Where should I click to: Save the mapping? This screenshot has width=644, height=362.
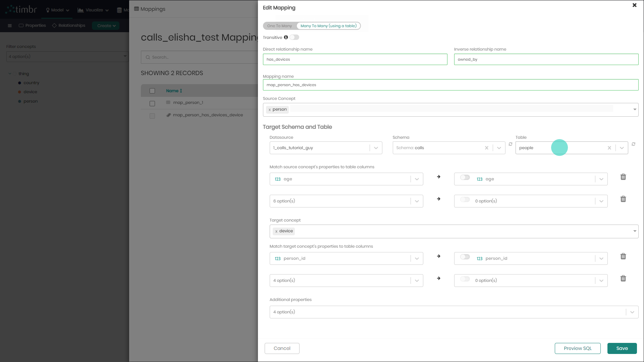[x=622, y=348]
